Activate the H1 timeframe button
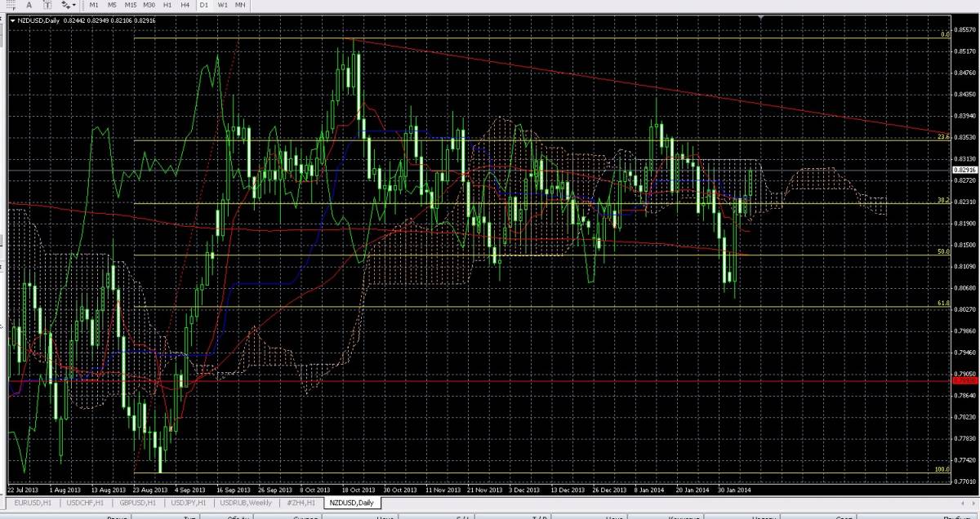Viewport: 980px width, 519px height. (168, 5)
